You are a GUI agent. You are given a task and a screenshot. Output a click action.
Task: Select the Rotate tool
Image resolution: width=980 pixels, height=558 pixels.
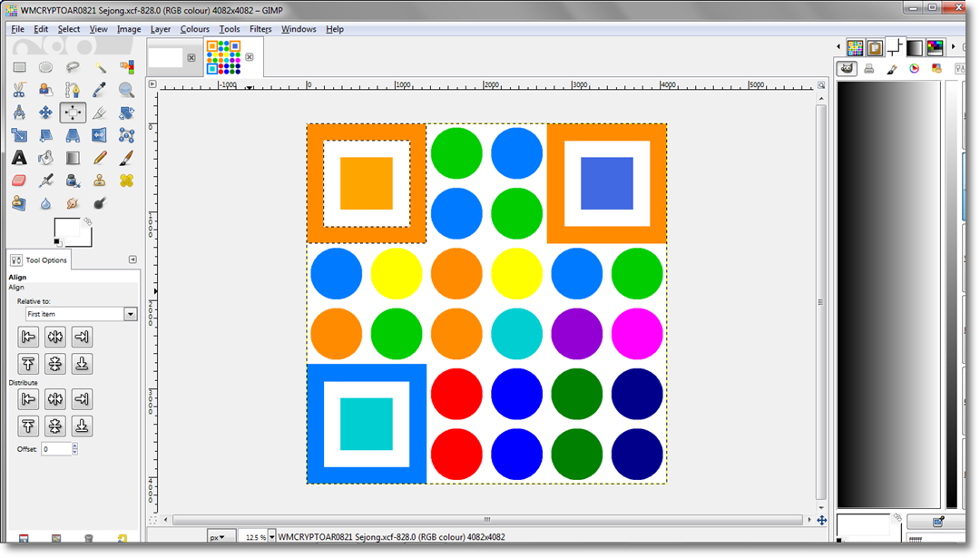[x=127, y=113]
